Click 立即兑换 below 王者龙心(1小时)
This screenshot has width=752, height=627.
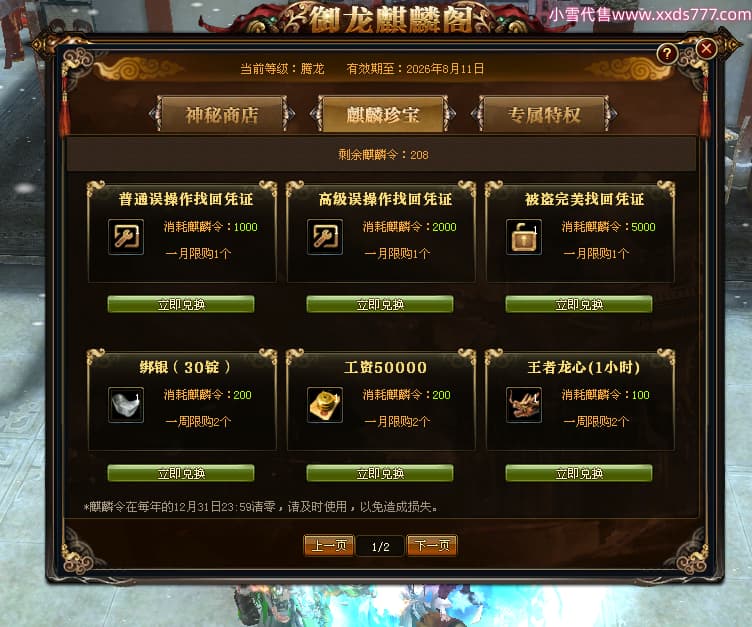pyautogui.click(x=579, y=473)
